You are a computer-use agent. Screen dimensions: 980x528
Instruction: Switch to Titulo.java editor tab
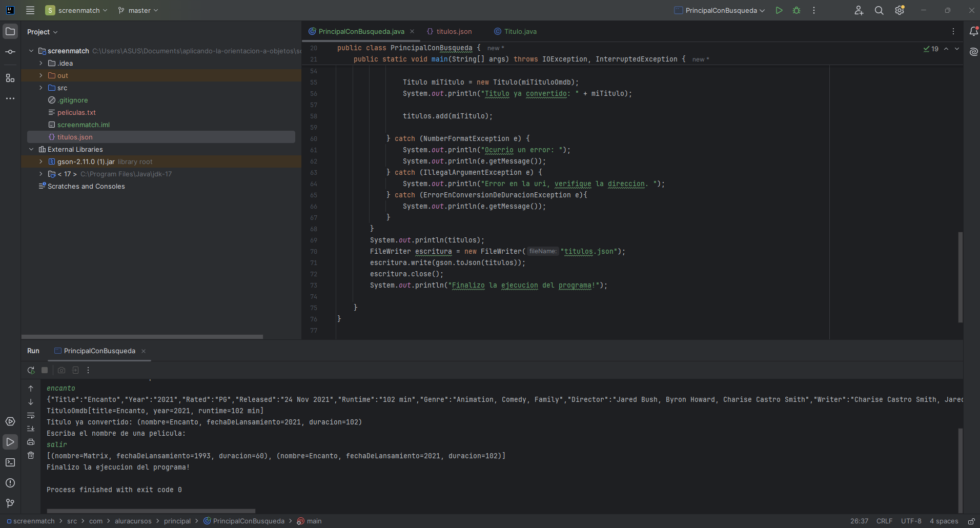click(x=515, y=31)
